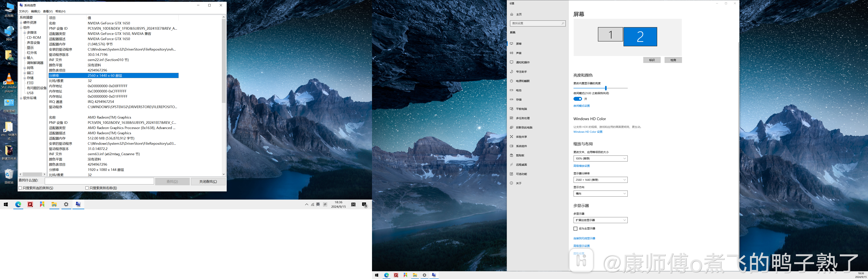The width and height of the screenshot is (868, 279).
Task: Open 扩展这些显示器 multi-display dropdown
Action: click(x=600, y=220)
